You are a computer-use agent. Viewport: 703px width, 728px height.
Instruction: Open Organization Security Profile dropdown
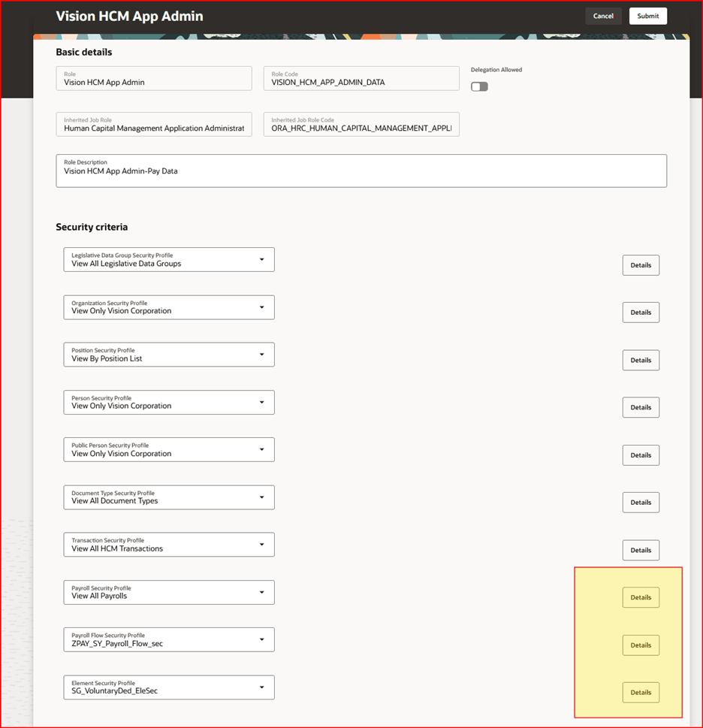coord(169,307)
